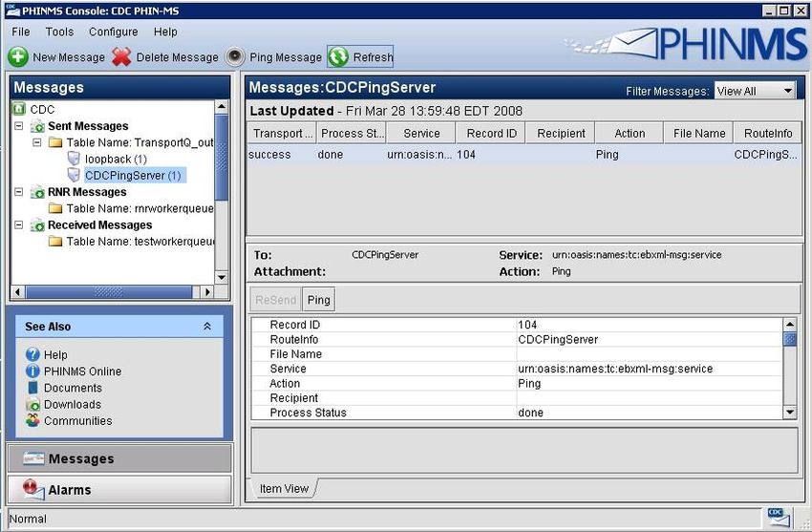Click the tree horizontal scrollbar right arrow
Viewport: 812px width, 532px height.
(x=207, y=292)
